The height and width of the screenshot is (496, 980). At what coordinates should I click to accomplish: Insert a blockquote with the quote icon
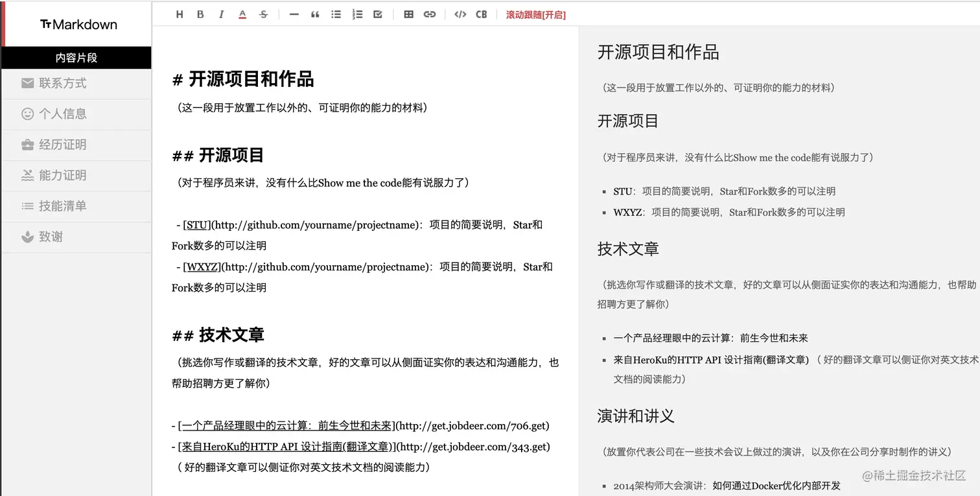pyautogui.click(x=315, y=14)
